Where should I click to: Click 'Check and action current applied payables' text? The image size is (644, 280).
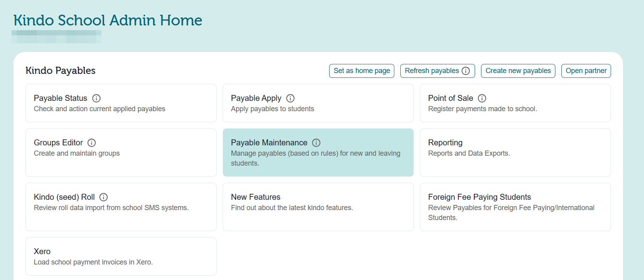click(x=99, y=109)
